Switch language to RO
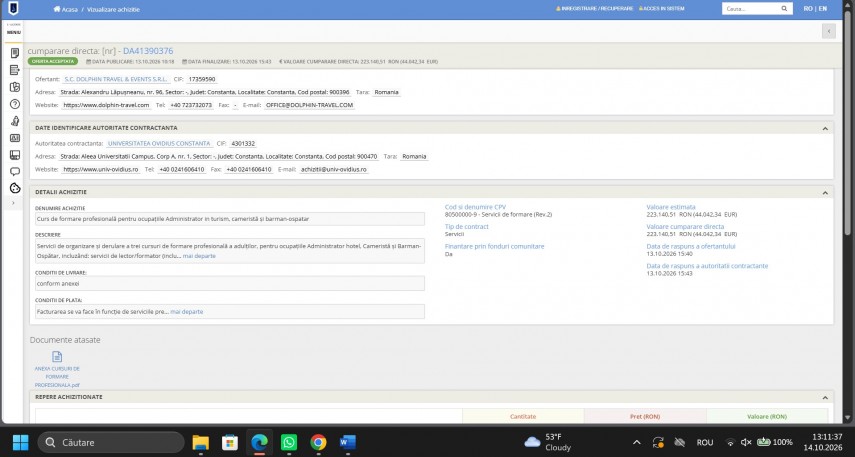The image size is (855, 457). 808,9
